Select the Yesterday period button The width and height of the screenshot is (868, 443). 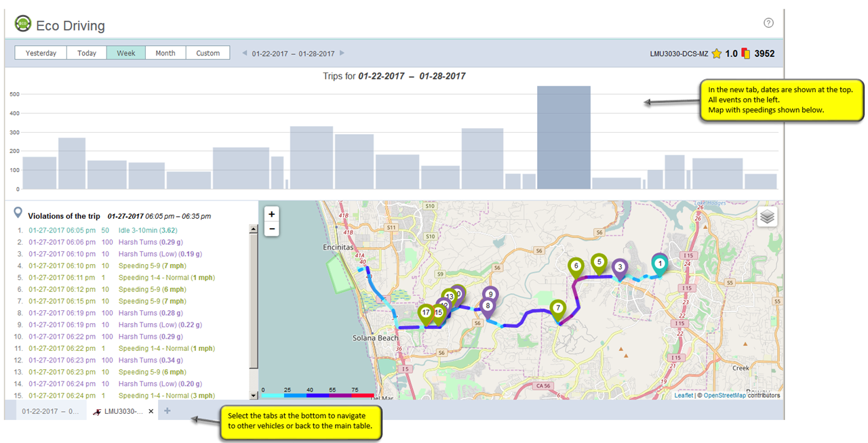41,53
